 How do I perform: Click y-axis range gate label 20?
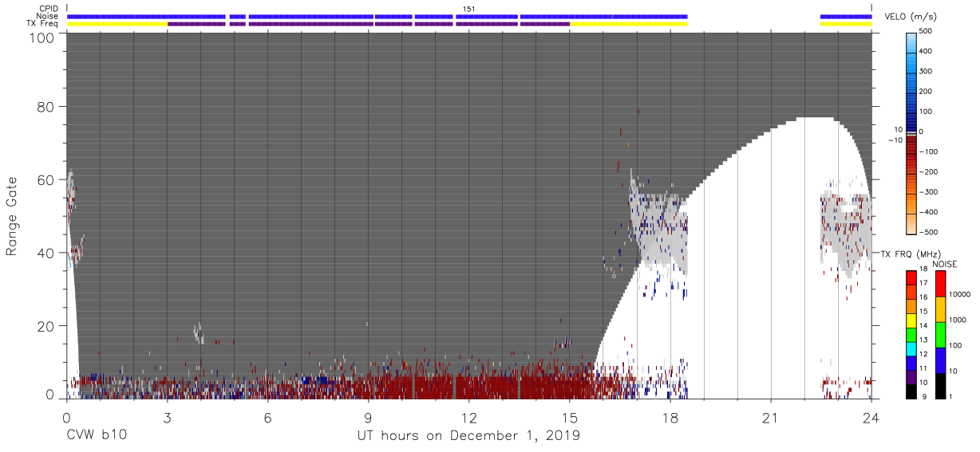coord(45,326)
